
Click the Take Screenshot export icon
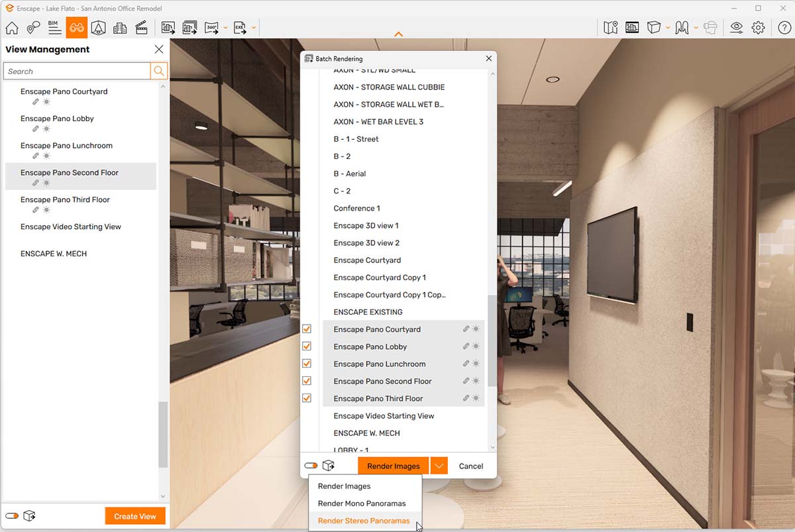tap(168, 27)
